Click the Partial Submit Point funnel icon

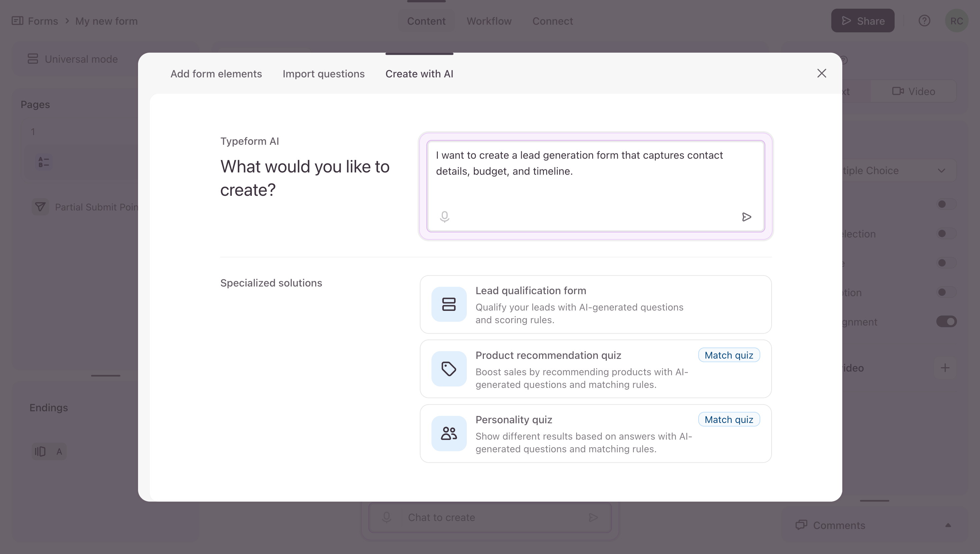[40, 207]
